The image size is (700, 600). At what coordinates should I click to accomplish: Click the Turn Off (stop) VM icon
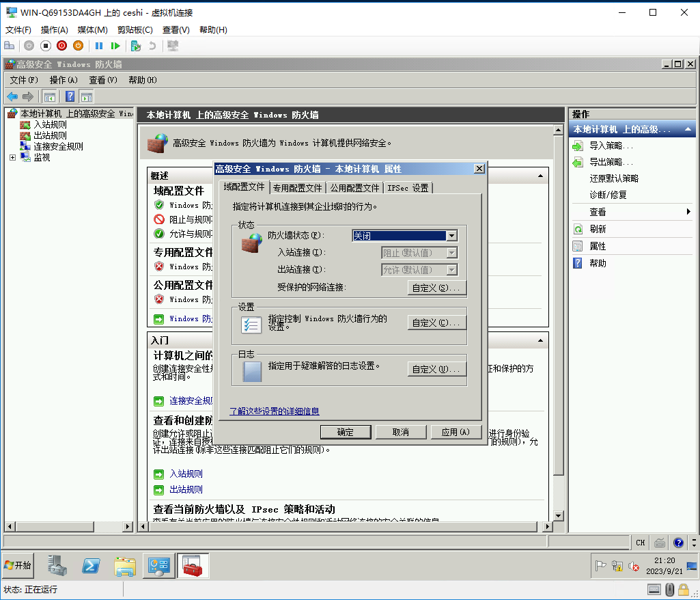coord(46,46)
